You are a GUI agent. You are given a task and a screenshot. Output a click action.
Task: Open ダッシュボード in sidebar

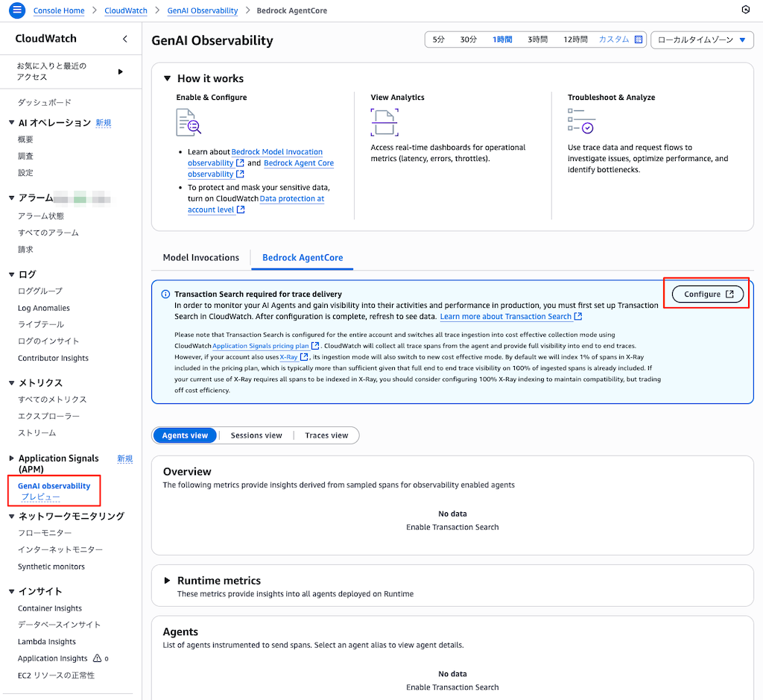click(45, 102)
